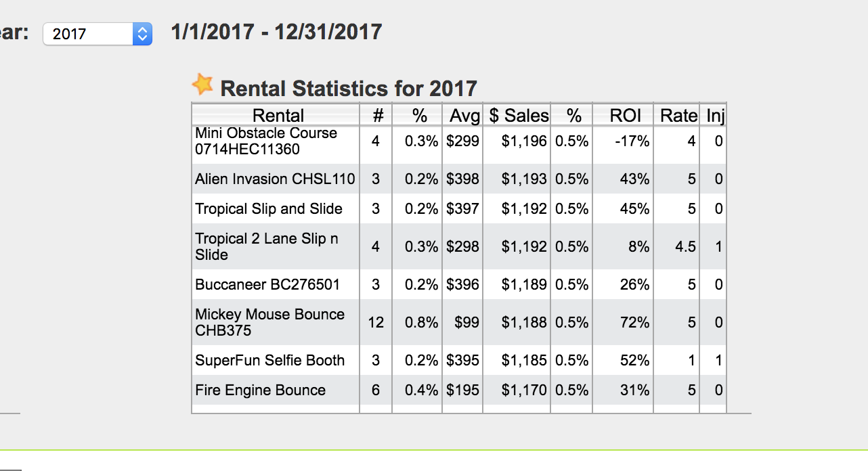The width and height of the screenshot is (868, 471).
Task: Click the Fire Engine Bounce rental
Action: coord(261,390)
